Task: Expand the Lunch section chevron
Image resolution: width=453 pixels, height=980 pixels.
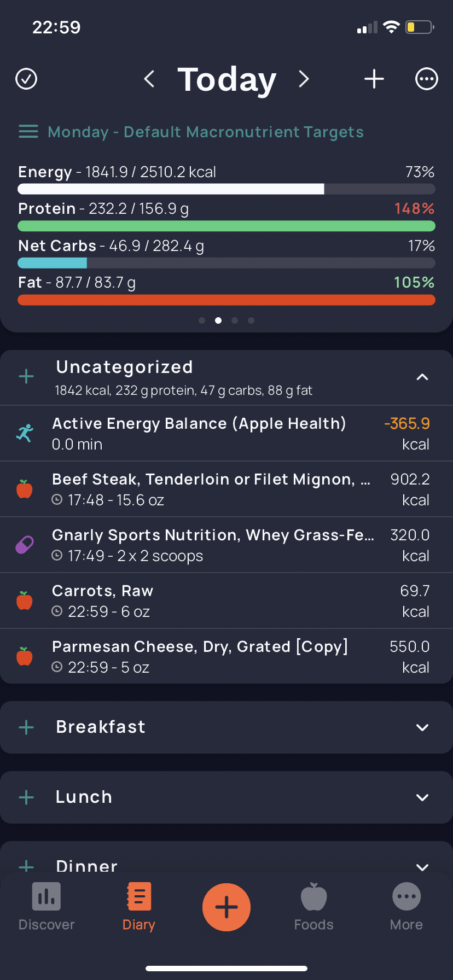Action: point(422,797)
